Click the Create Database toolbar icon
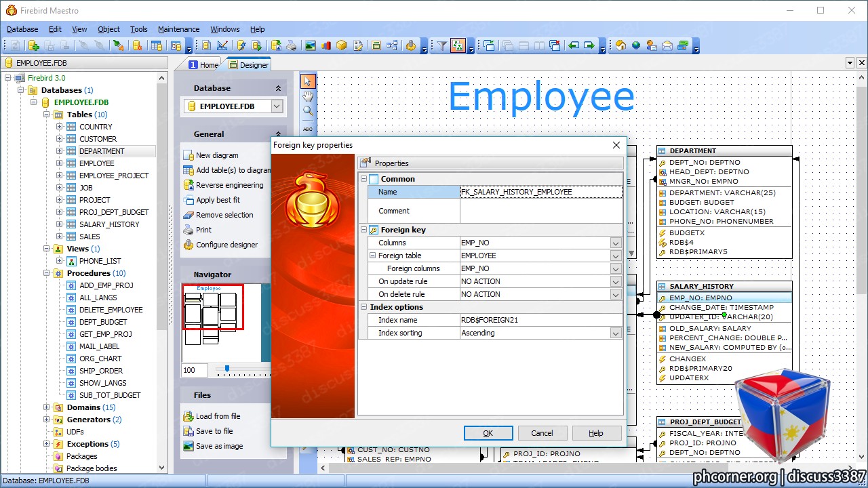 (x=33, y=45)
